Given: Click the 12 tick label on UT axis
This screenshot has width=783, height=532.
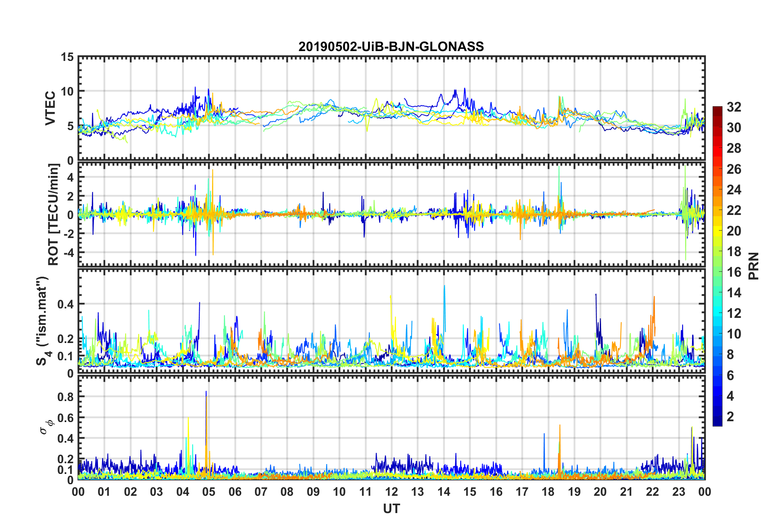Looking at the screenshot, I should click(391, 492).
